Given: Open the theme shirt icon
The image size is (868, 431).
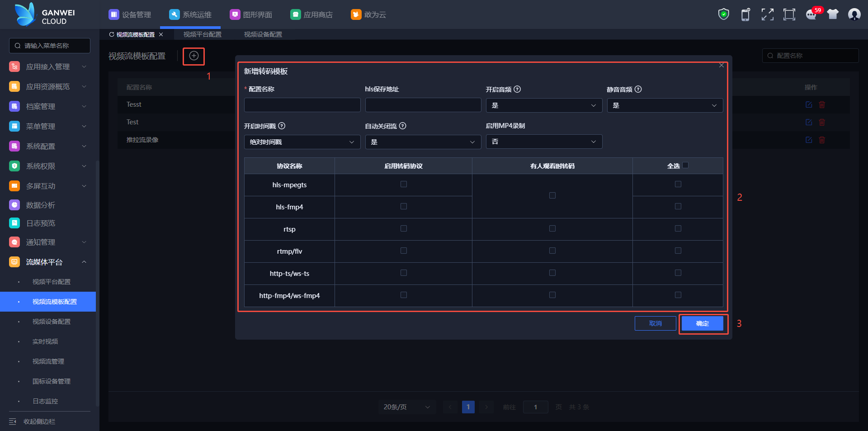Looking at the screenshot, I should [833, 14].
